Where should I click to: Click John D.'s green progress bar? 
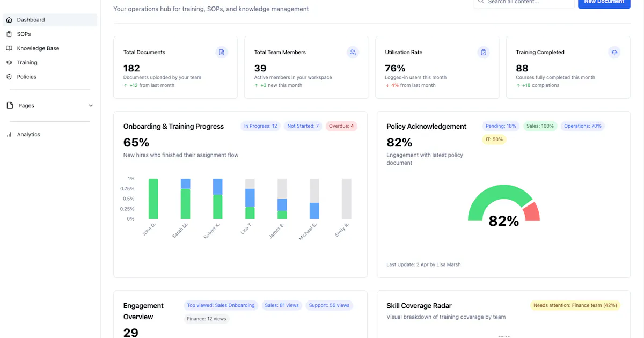pos(153,199)
